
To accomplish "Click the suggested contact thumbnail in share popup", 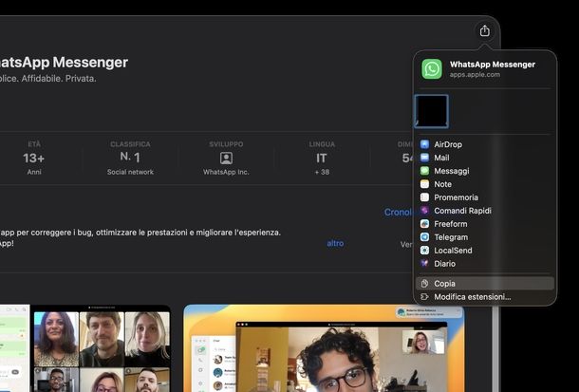I will (x=431, y=111).
